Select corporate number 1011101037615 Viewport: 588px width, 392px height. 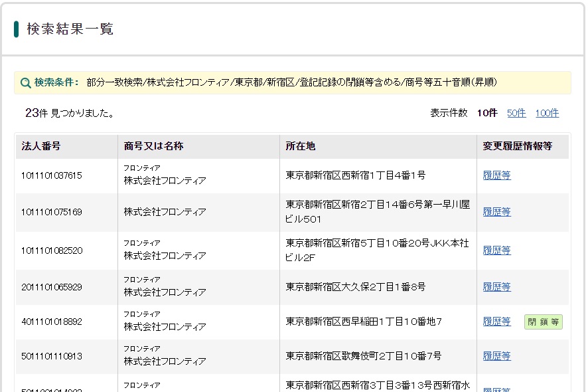pos(51,175)
